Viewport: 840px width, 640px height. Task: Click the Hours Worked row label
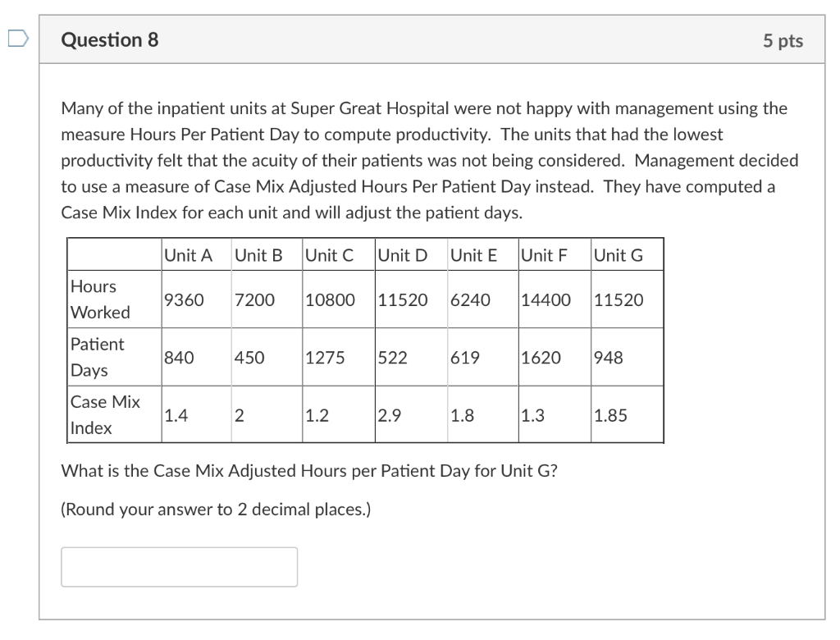(x=99, y=299)
